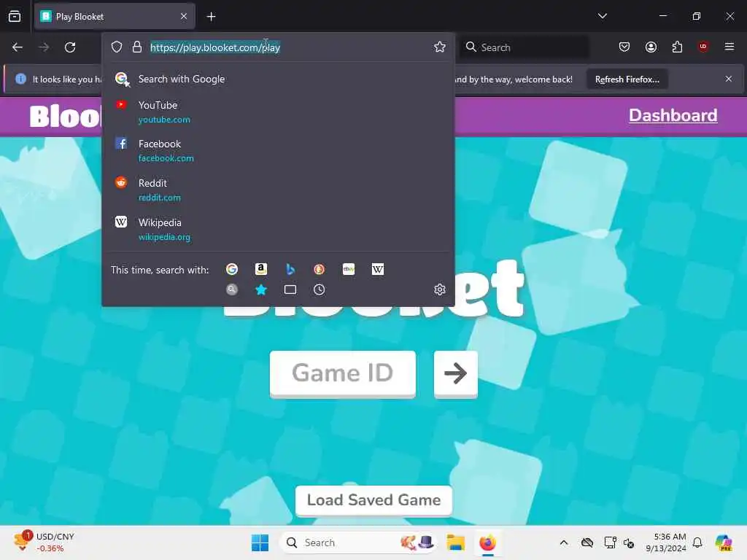Choose Search with Google suggestion
This screenshot has height=560, width=747.
click(x=278, y=79)
